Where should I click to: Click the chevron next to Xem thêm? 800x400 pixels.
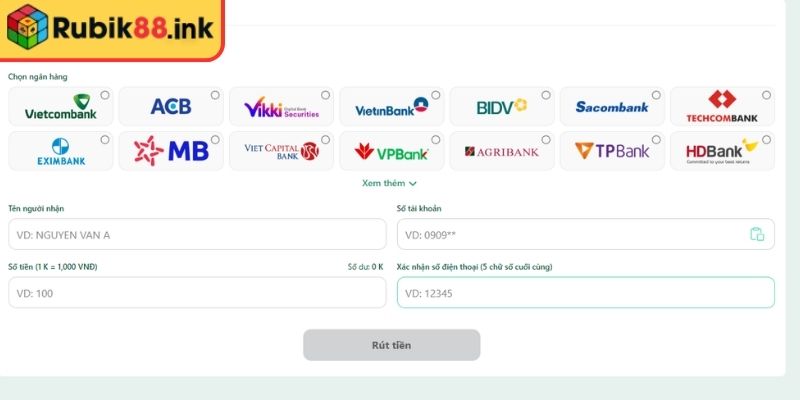pyautogui.click(x=413, y=184)
